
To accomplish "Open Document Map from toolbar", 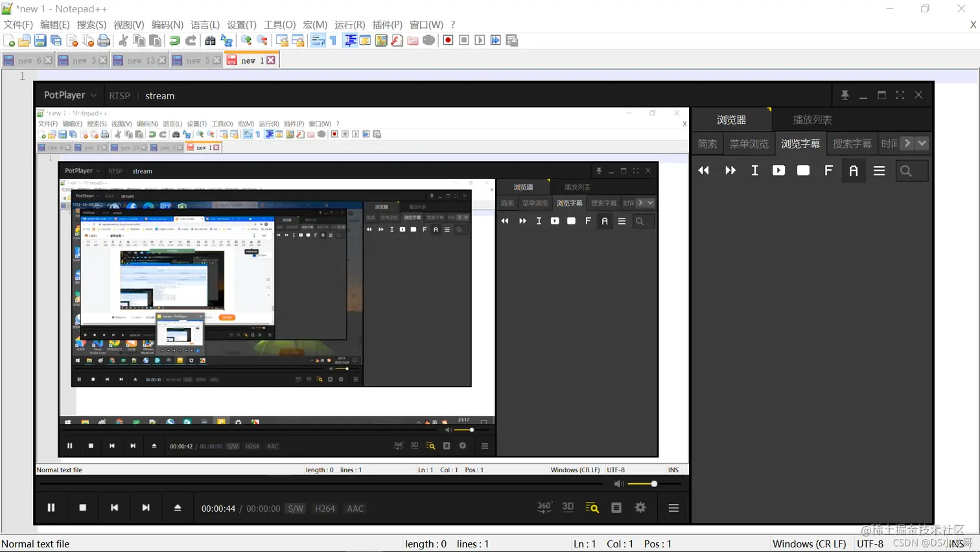I will click(381, 40).
